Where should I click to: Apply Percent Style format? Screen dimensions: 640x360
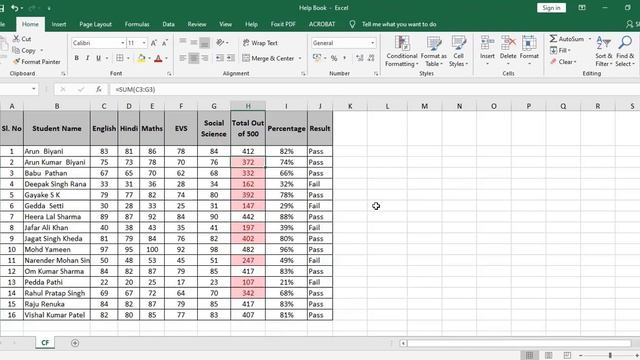pos(334,58)
